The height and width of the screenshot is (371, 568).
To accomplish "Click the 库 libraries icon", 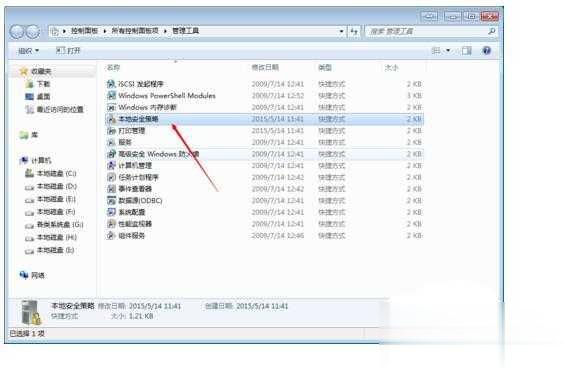I will click(x=24, y=135).
